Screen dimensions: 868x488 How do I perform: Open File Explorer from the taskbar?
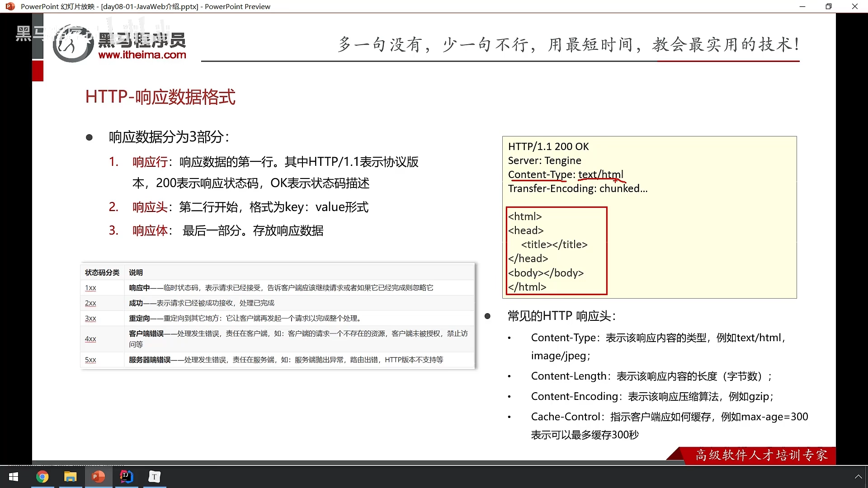click(70, 477)
